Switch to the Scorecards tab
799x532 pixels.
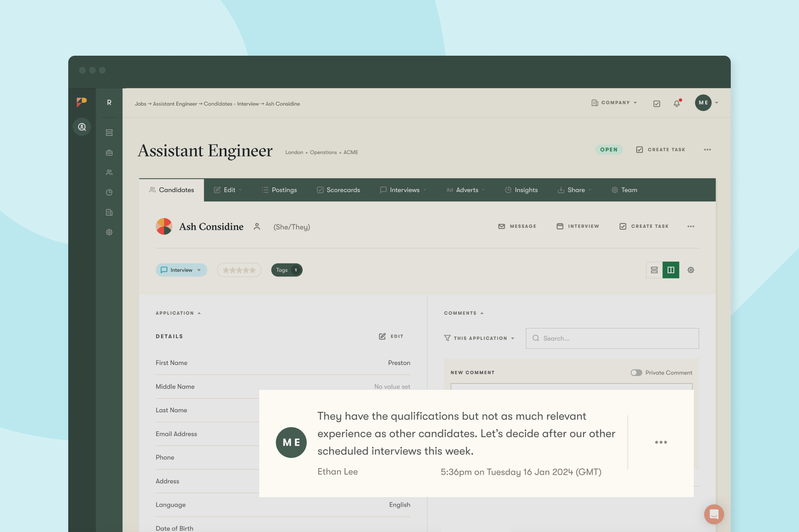[338, 190]
